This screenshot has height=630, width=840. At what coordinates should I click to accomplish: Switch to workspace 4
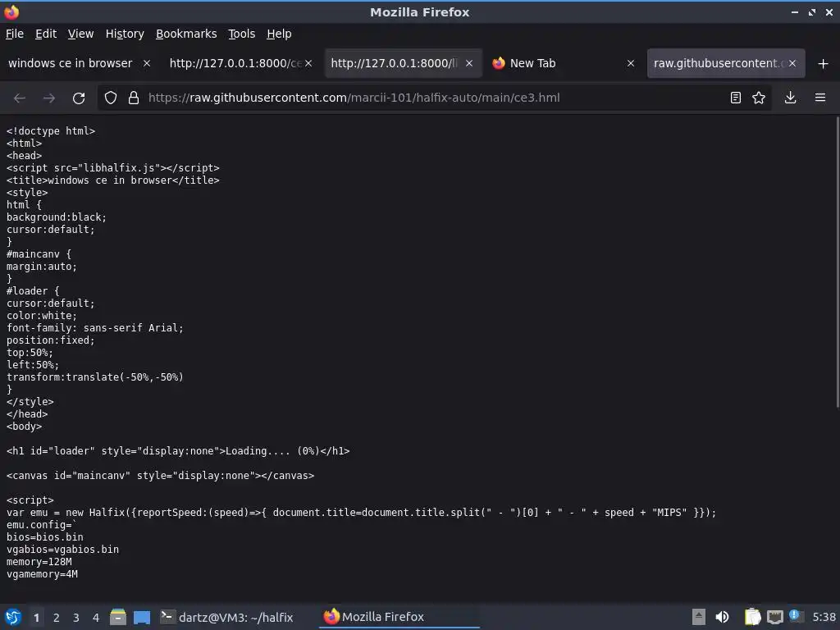pos(96,618)
